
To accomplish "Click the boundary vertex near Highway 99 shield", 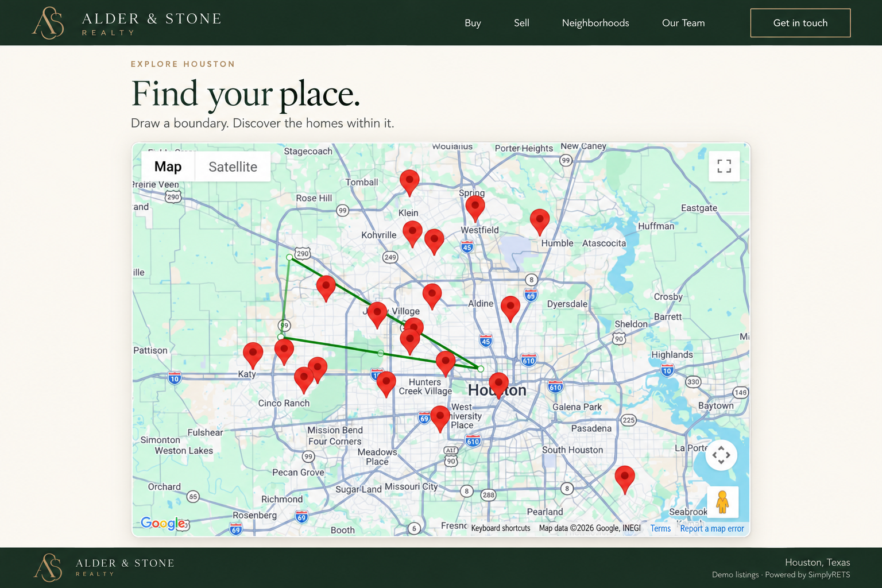I will 281,337.
